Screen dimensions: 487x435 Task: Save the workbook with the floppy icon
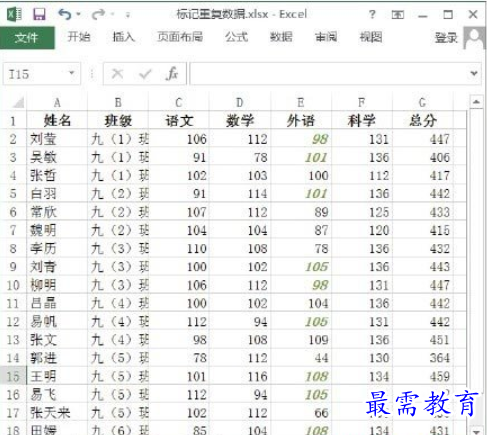[x=39, y=14]
